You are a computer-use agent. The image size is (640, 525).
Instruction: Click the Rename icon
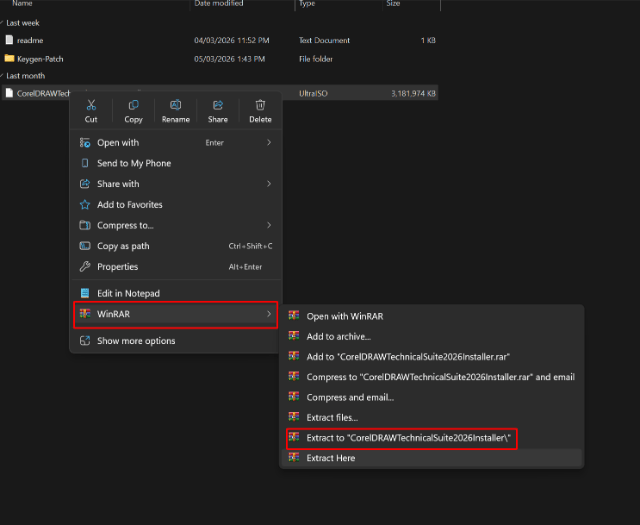pos(176,105)
